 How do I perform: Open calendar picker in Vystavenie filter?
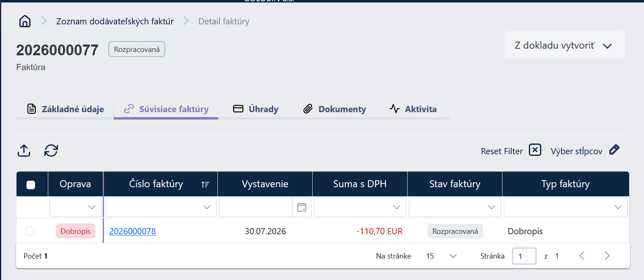(302, 207)
